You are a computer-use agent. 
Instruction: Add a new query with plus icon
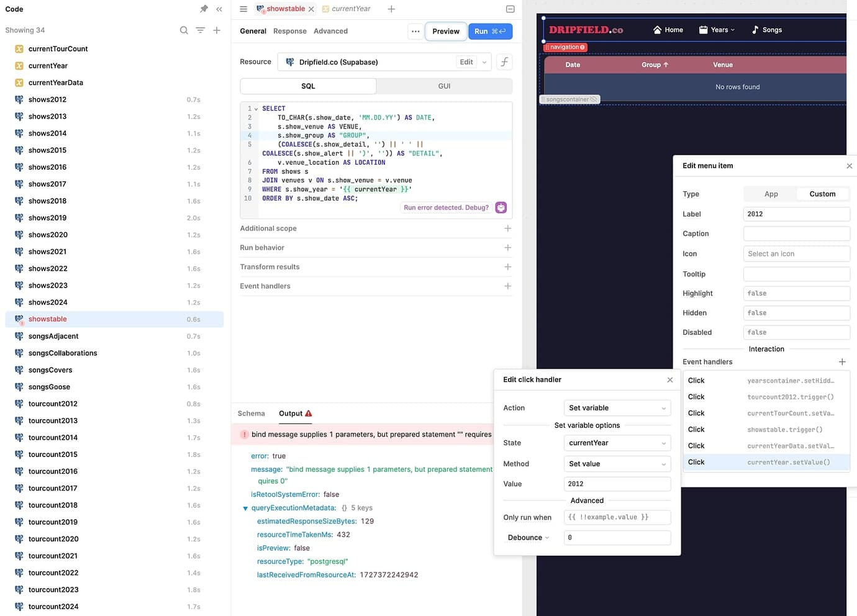[217, 30]
